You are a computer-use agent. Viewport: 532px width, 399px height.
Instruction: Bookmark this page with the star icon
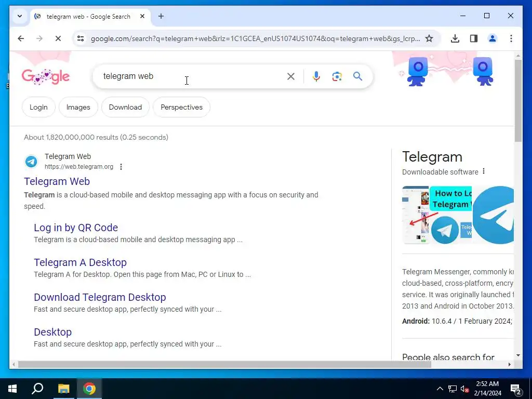click(429, 38)
